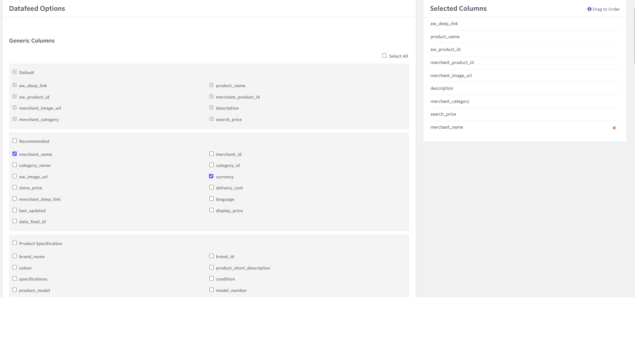Select aw_deep_link row in Selected Columns
Image resolution: width=644 pixels, height=362 pixels.
click(x=444, y=24)
